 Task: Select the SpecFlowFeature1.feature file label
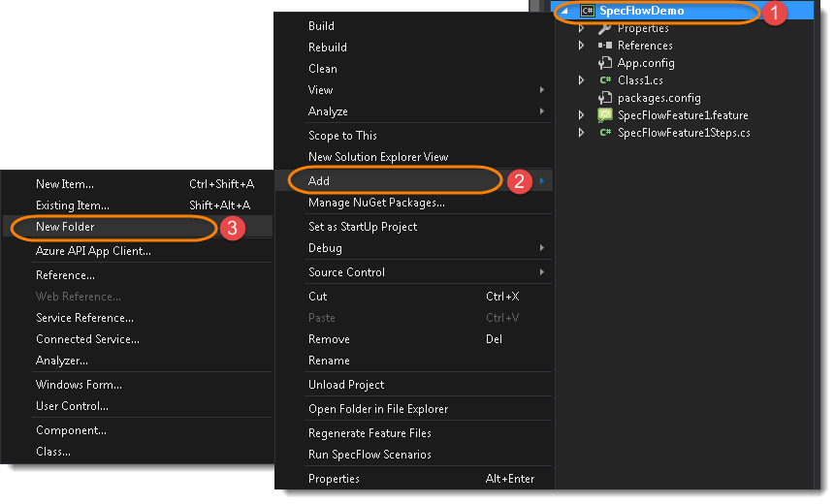(683, 115)
